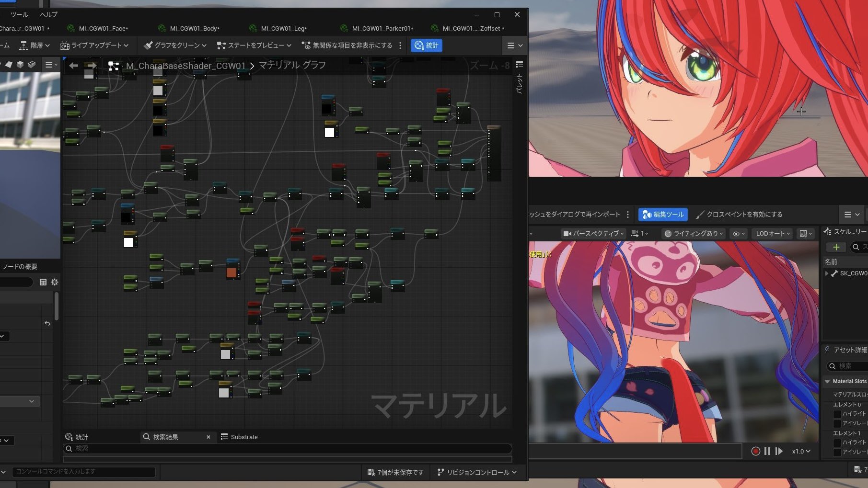868x488 pixels.
Task: Select the plane preview mesh shape icon
Action: pos(9,65)
